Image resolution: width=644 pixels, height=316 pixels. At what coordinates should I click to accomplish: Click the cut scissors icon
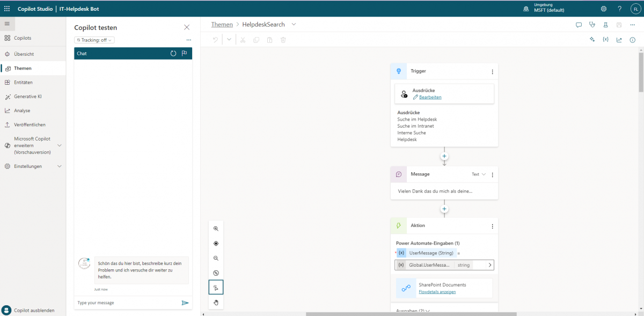[243, 40]
